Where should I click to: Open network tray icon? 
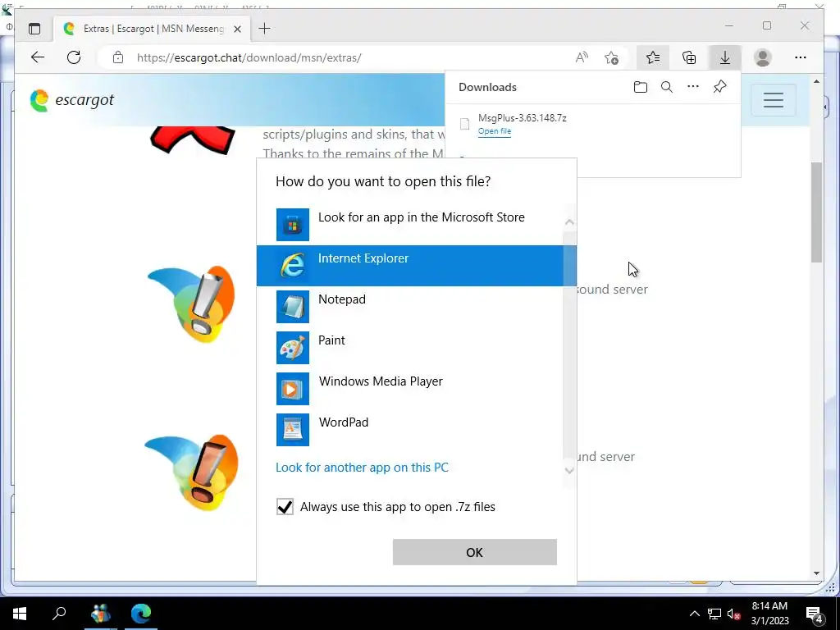(714, 614)
